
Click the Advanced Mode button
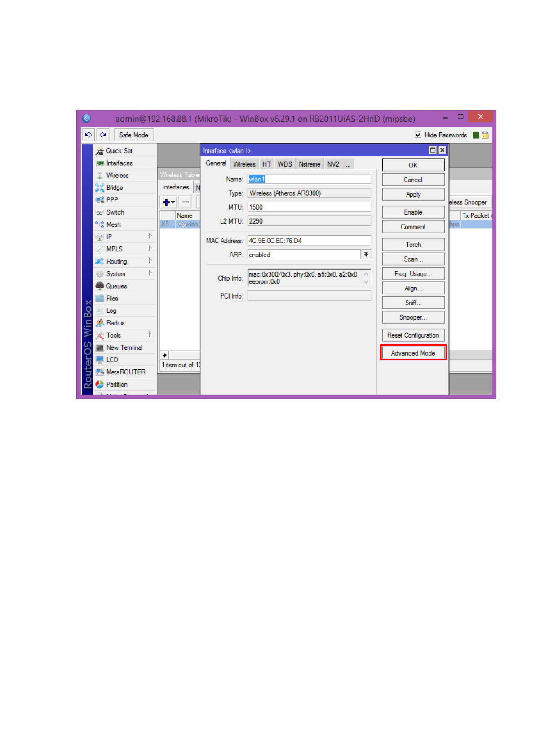413,353
